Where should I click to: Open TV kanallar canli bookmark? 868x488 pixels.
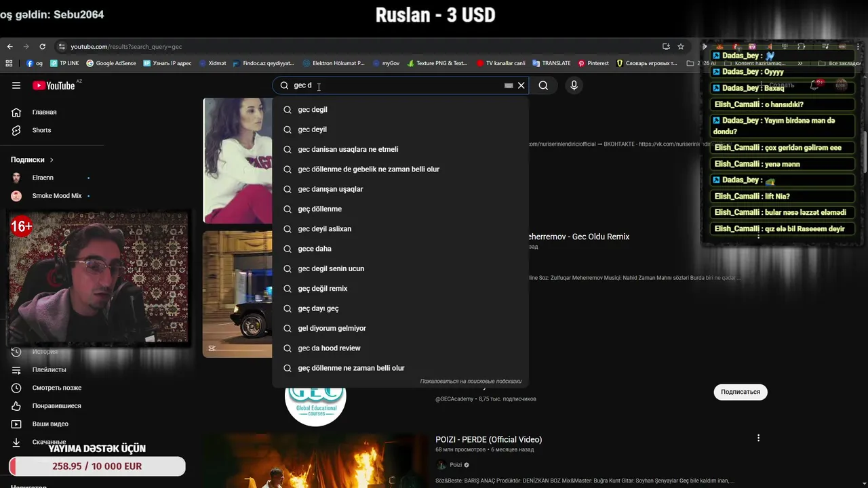(500, 63)
